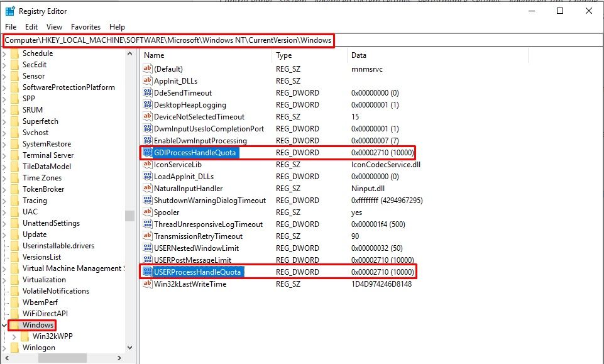Open the Favorites menu

[85, 27]
